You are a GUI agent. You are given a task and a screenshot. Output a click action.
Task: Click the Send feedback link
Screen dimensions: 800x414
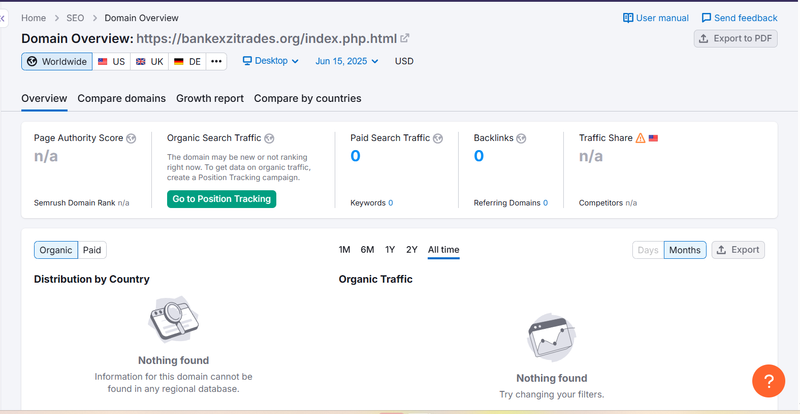pyautogui.click(x=739, y=18)
